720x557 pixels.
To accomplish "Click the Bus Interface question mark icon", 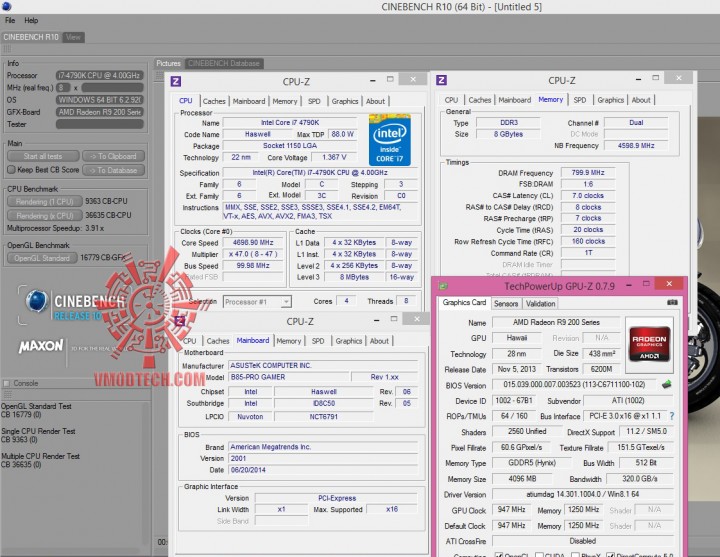I will pyautogui.click(x=672, y=416).
